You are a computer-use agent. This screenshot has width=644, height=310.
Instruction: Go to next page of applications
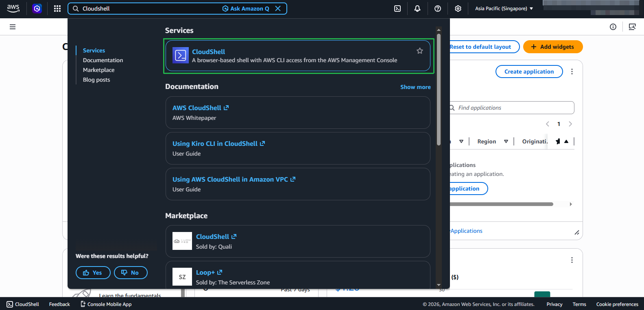click(x=570, y=124)
